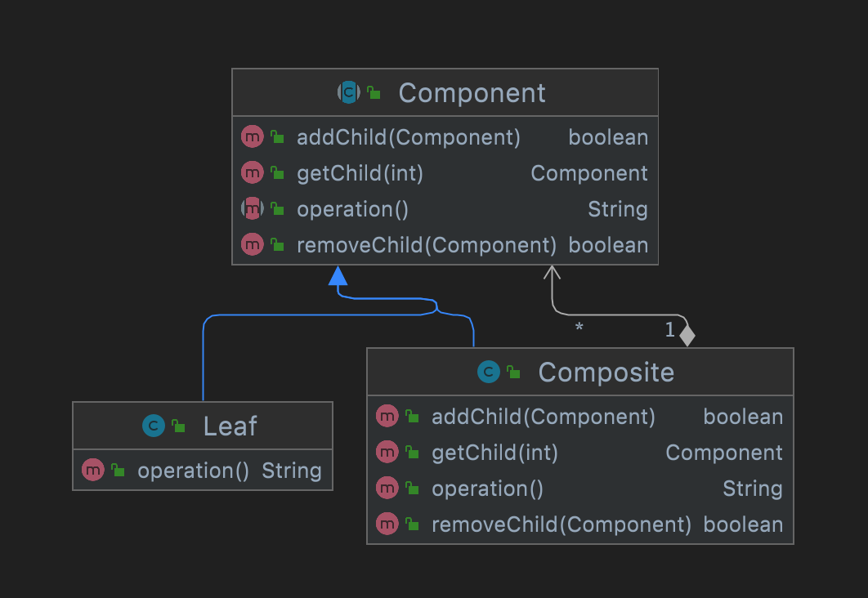Select the Leaf class title
The image size is (868, 598).
pos(230,426)
